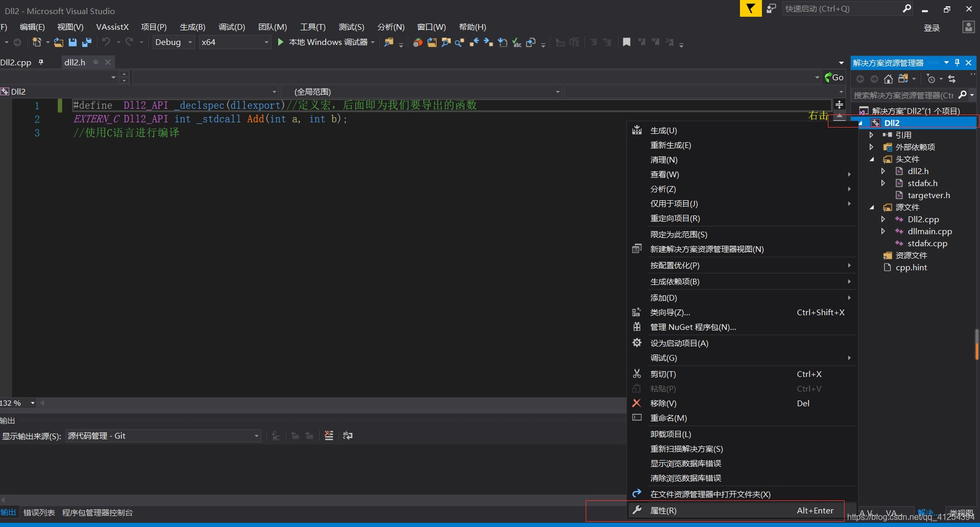Select the stdafx.cpp file in tree
This screenshot has width=980, height=527.
point(927,243)
